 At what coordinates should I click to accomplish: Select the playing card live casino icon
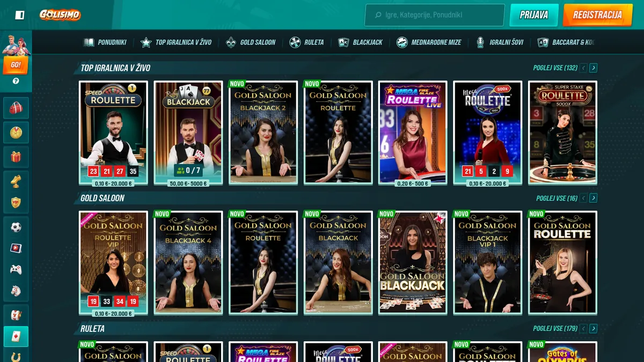click(x=16, y=337)
